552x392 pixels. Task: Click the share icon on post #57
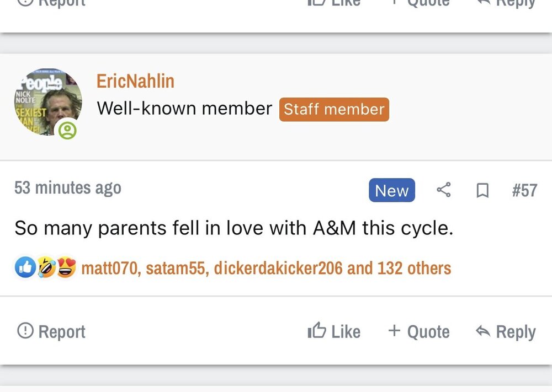coord(444,190)
